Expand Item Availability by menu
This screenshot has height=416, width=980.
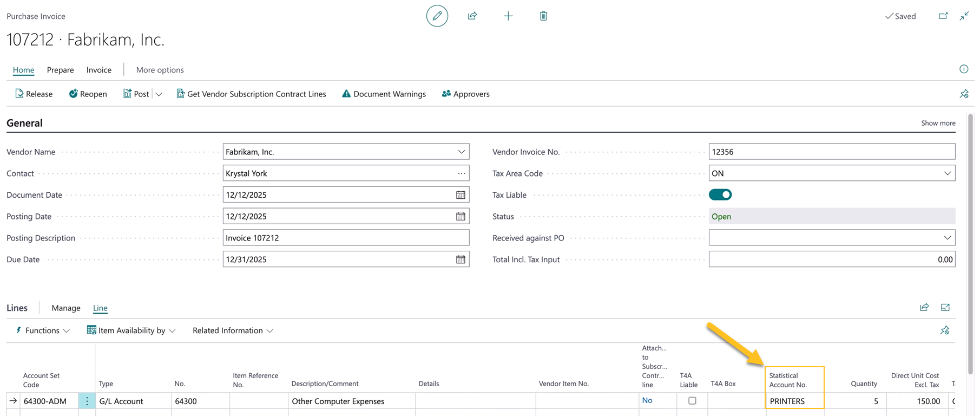pyautogui.click(x=131, y=330)
